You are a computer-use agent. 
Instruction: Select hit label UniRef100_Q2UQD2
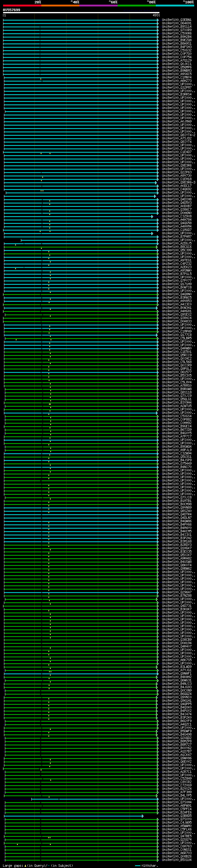176,738
